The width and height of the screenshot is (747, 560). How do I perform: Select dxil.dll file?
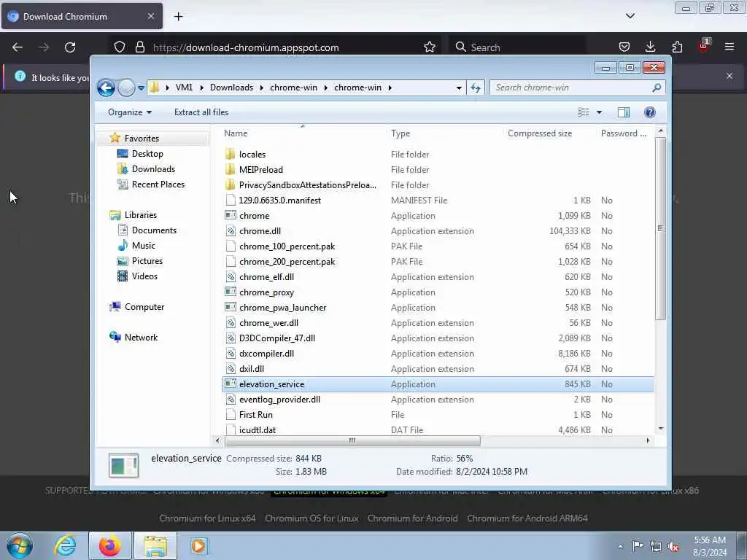(x=252, y=369)
